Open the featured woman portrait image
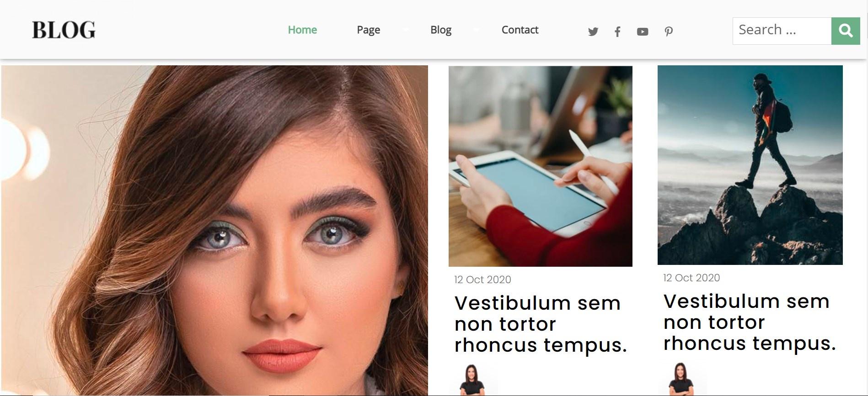868x396 pixels. click(x=214, y=230)
